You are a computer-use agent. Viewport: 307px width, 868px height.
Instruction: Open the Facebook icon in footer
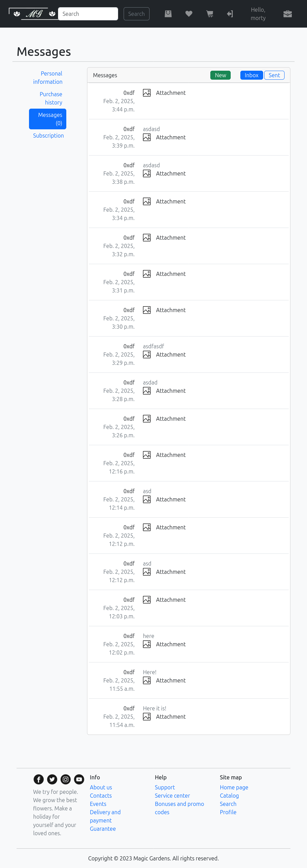click(39, 779)
